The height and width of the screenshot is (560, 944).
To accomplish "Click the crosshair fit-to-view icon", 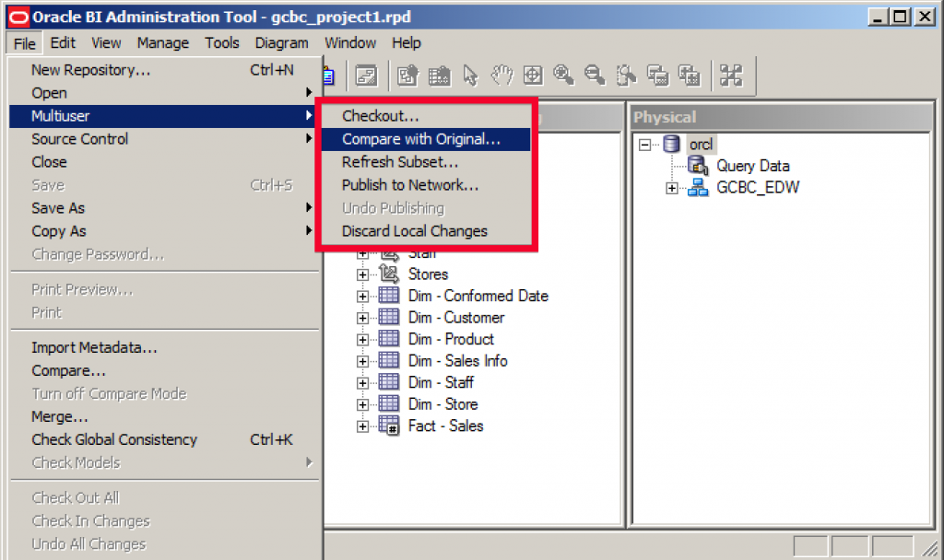I will tap(533, 76).
